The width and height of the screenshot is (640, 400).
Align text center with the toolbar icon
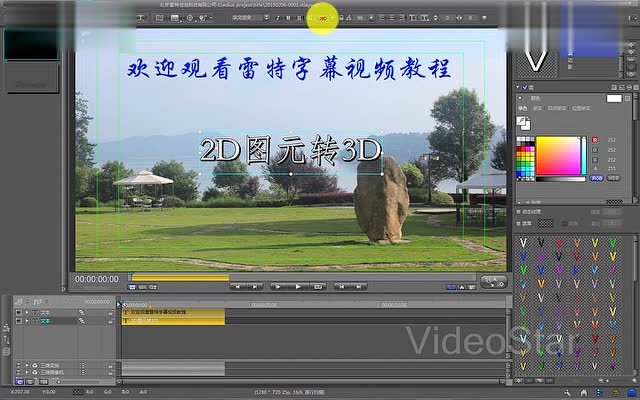pos(392,18)
